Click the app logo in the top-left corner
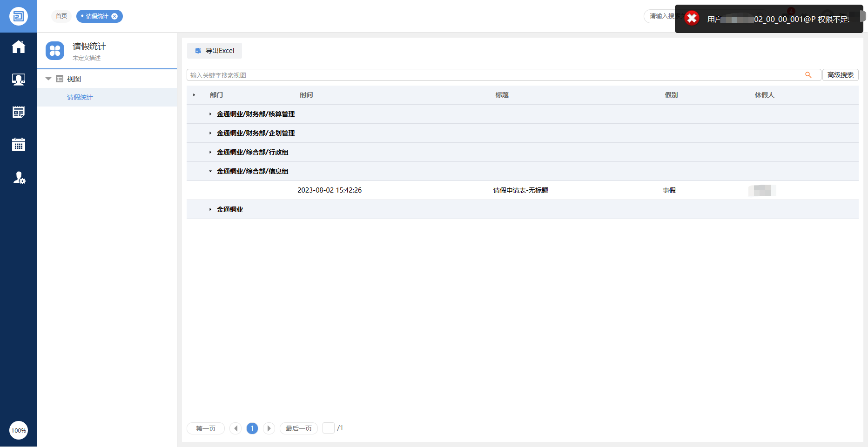The height and width of the screenshot is (447, 868). (x=19, y=16)
